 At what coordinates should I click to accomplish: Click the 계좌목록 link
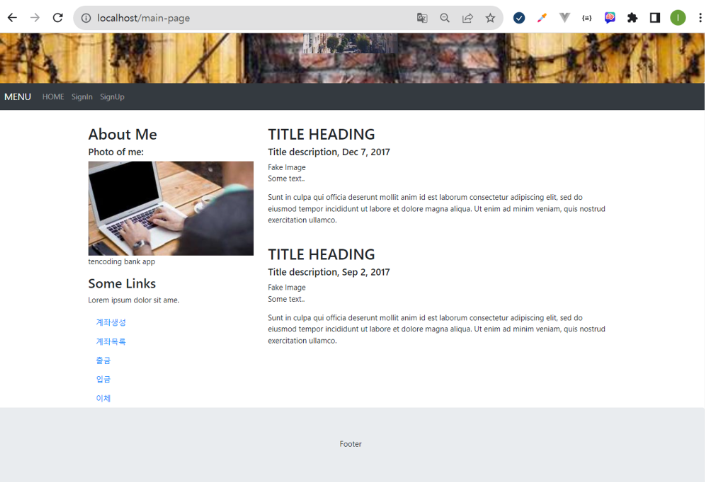[111, 342]
